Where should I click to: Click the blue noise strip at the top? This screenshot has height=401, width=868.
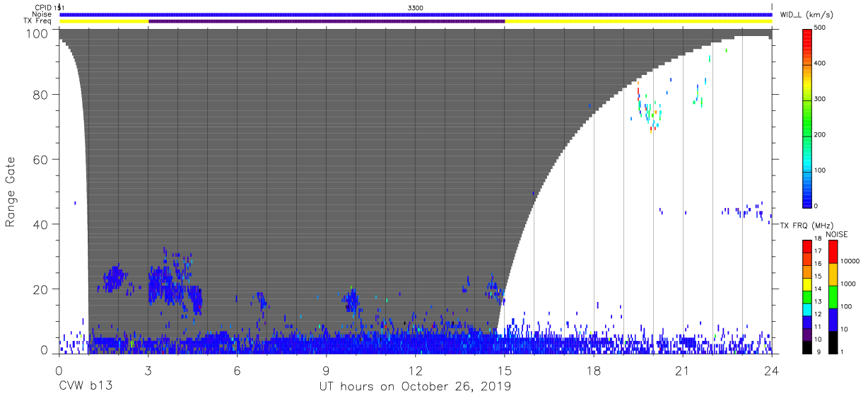416,14
